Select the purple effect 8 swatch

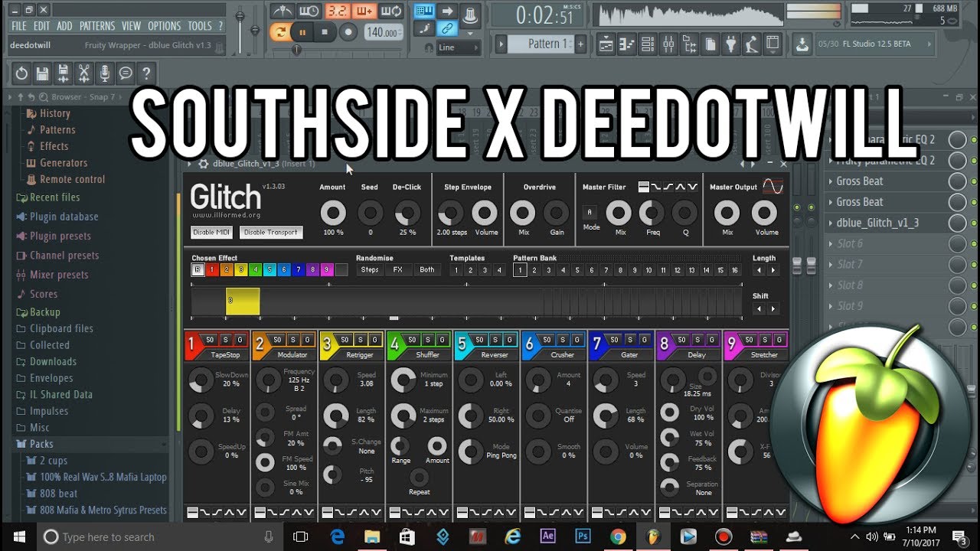point(312,269)
